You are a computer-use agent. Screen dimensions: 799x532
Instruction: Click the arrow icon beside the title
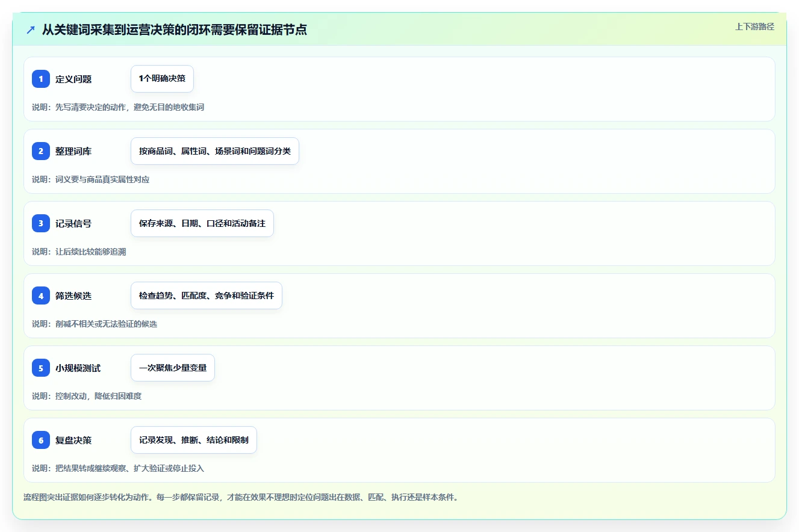(x=31, y=29)
